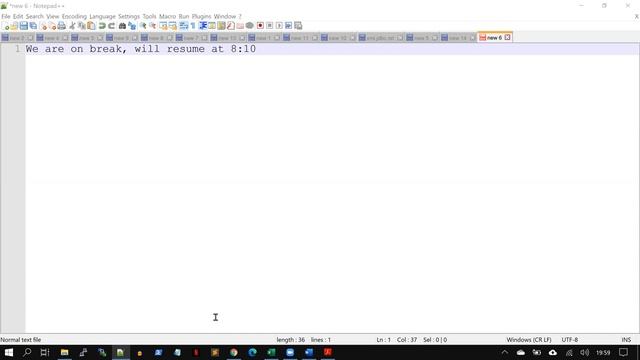Save the document with the Save icon

click(x=24, y=26)
